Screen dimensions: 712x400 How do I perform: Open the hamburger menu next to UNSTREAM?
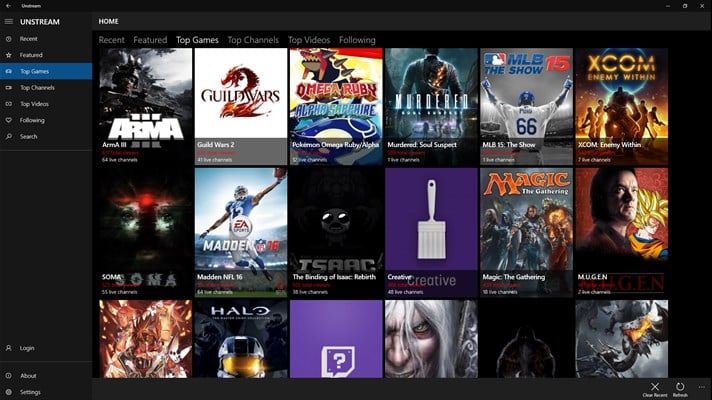click(x=9, y=21)
